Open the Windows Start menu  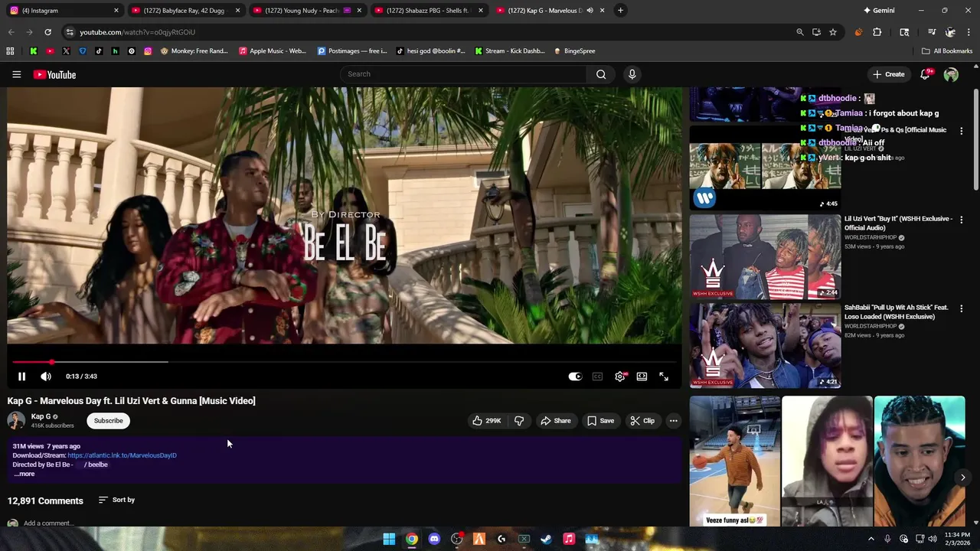(389, 539)
